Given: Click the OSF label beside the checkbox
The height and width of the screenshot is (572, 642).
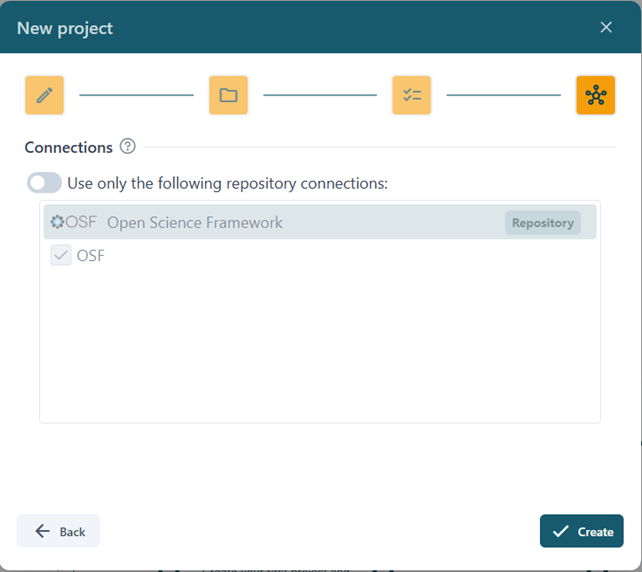Looking at the screenshot, I should pos(91,256).
